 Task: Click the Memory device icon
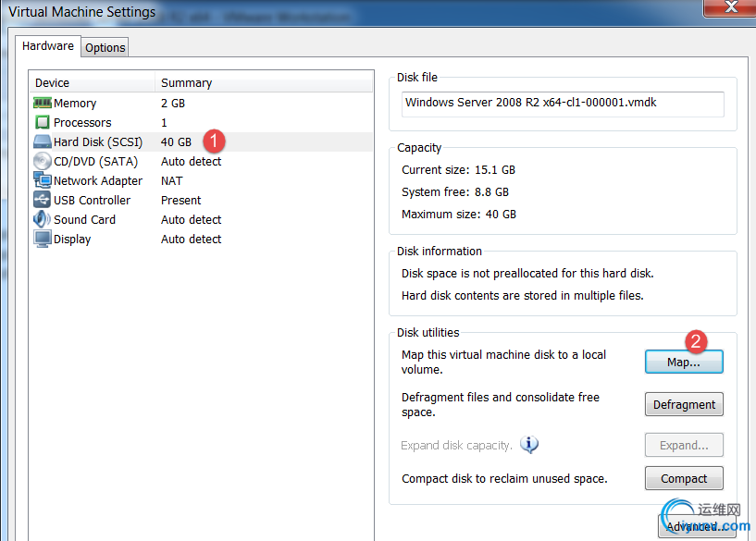click(43, 103)
